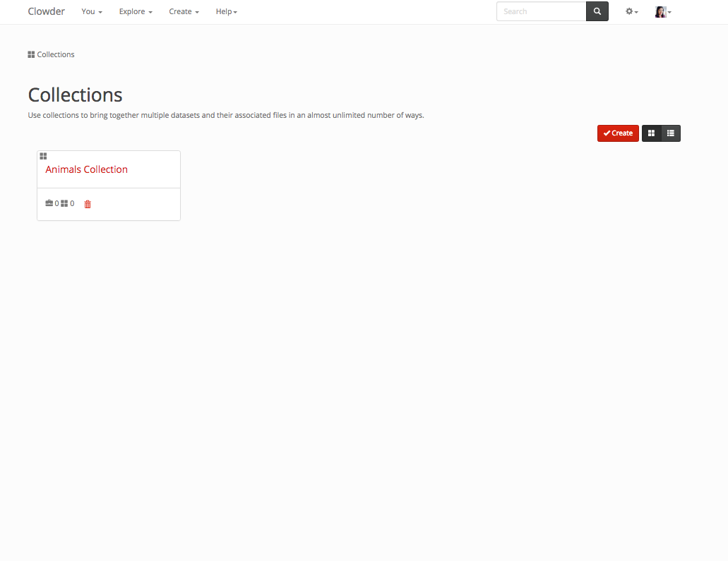
Task: Click the Clowder brand home link
Action: click(47, 11)
